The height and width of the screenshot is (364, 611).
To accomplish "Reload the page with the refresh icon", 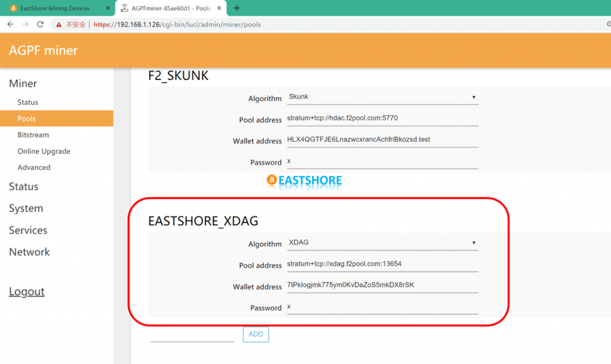I will click(39, 25).
